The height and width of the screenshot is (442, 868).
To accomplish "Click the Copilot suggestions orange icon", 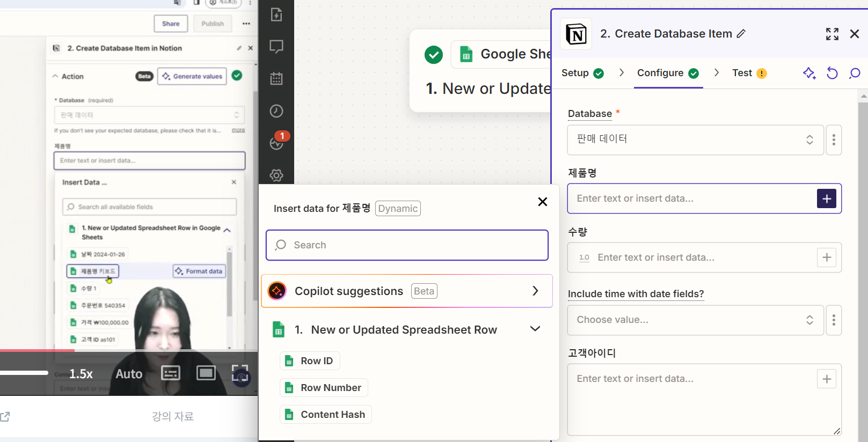I will [277, 291].
